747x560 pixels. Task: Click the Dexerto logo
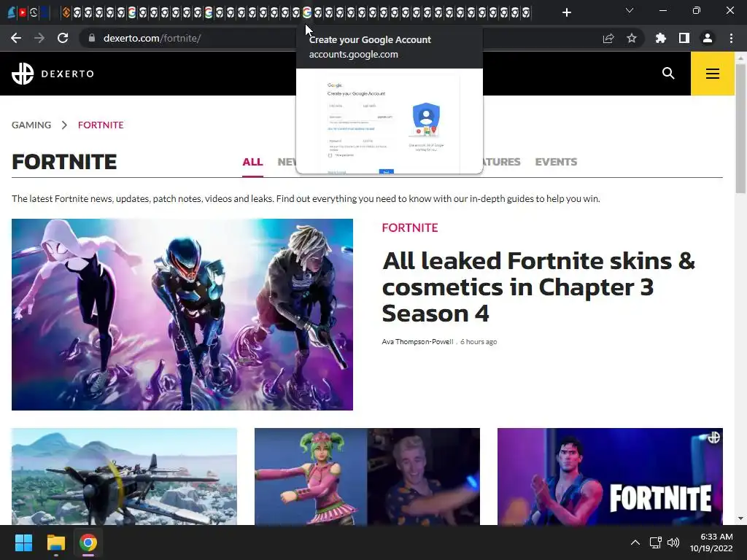click(x=53, y=74)
